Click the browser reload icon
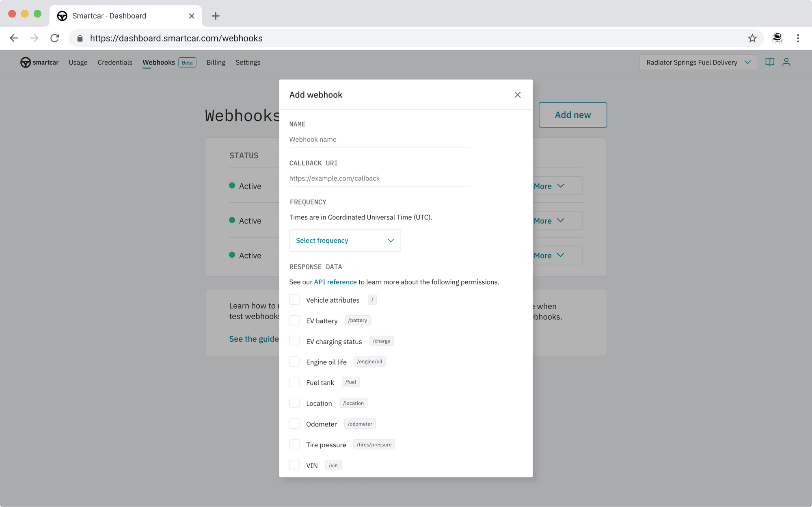This screenshot has height=507, width=812. coord(55,38)
